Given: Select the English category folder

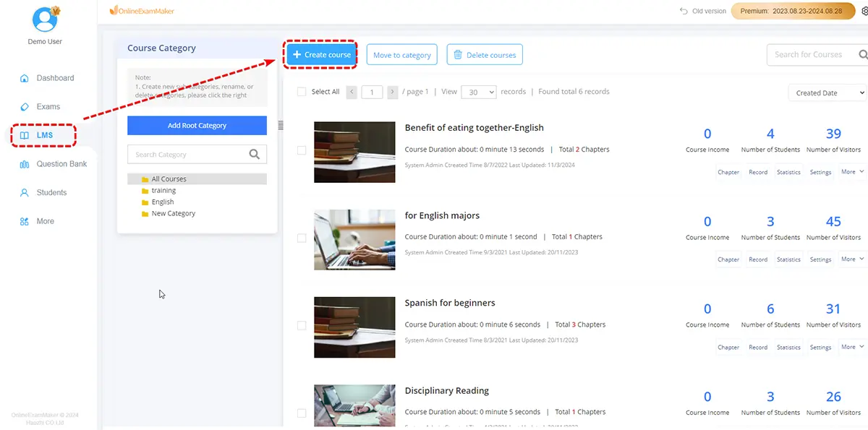Looking at the screenshot, I should [163, 202].
